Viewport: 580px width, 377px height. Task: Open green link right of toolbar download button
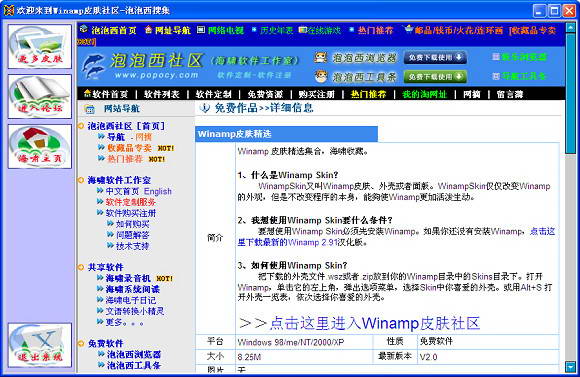coord(524,76)
